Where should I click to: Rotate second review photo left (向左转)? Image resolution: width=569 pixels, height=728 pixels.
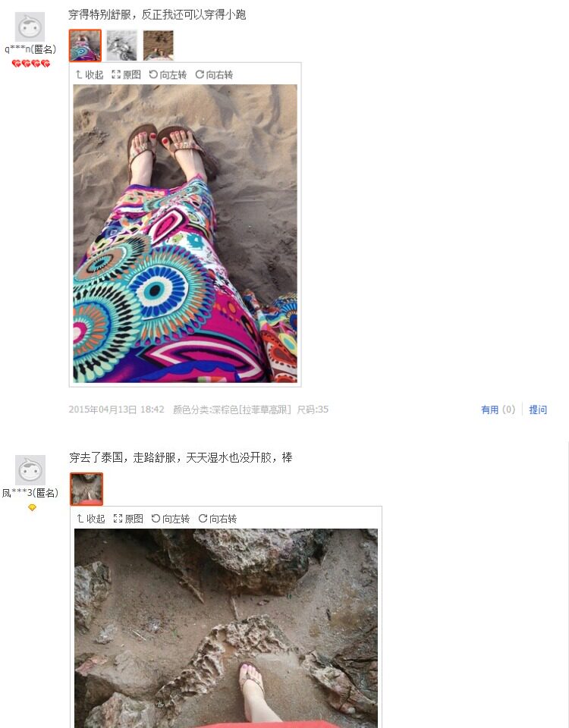point(171,519)
